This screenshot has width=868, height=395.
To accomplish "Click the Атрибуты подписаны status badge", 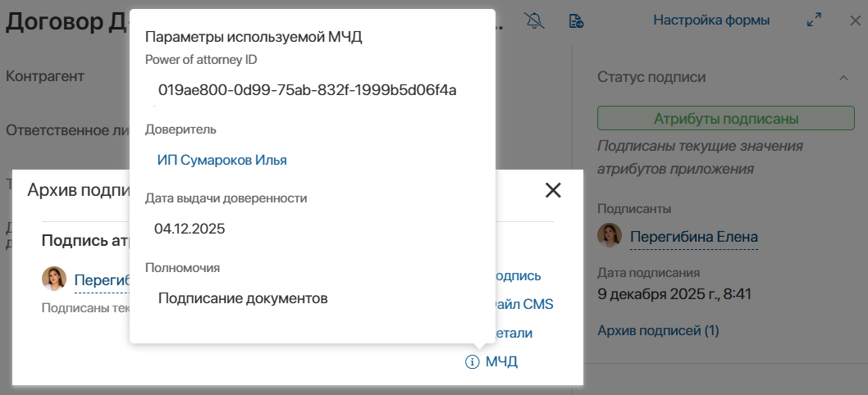I will point(726,118).
